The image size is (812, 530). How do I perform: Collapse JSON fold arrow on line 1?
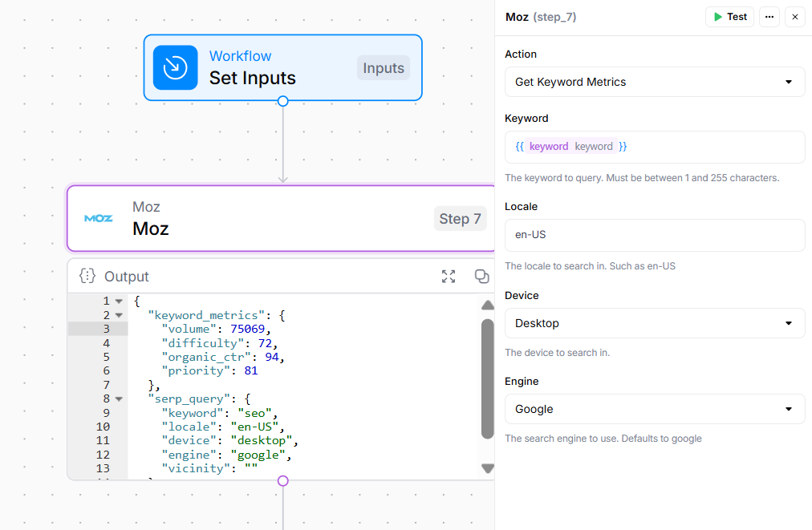click(119, 301)
